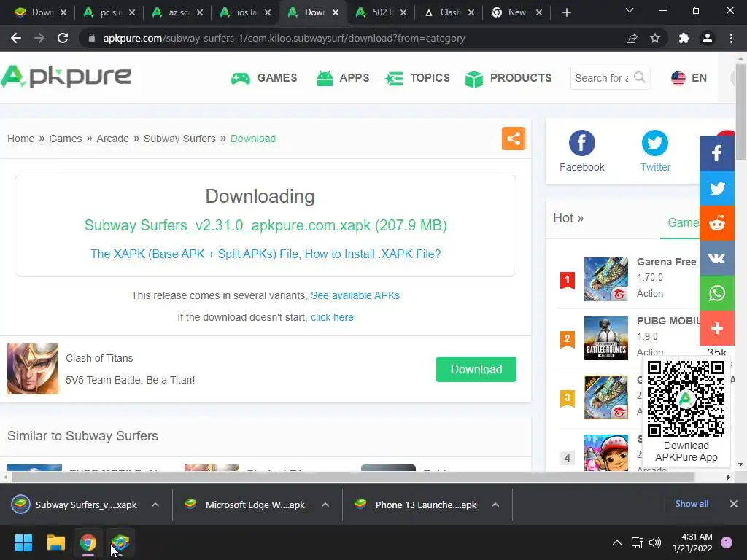Open BlueStacks from taskbar
The width and height of the screenshot is (747, 560).
[120, 542]
